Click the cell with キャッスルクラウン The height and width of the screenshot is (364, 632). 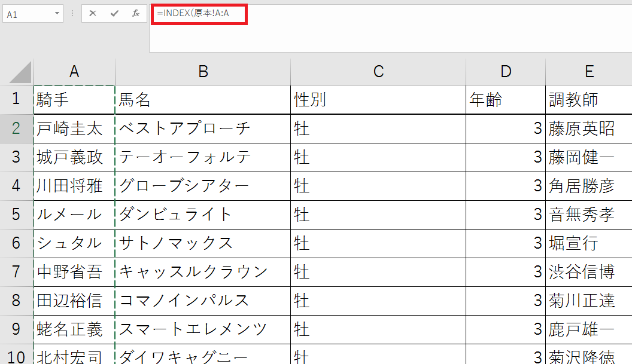point(203,272)
